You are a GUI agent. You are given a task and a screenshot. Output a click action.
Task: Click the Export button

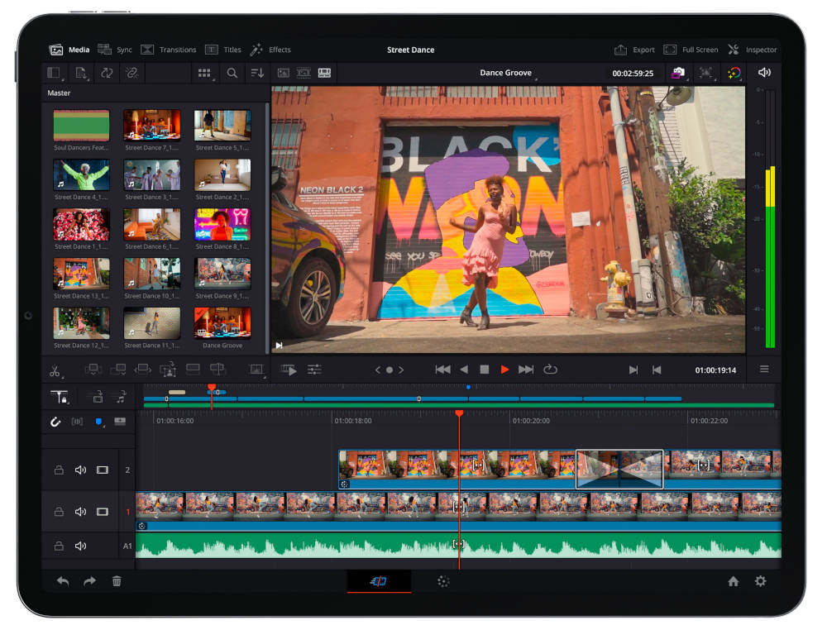pyautogui.click(x=636, y=50)
